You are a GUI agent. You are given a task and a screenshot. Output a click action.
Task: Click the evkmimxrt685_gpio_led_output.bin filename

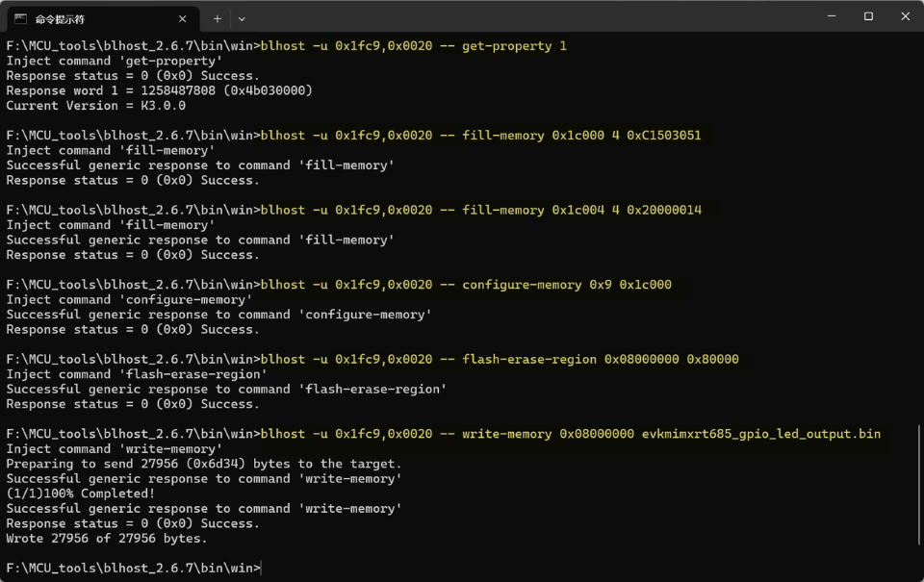760,434
